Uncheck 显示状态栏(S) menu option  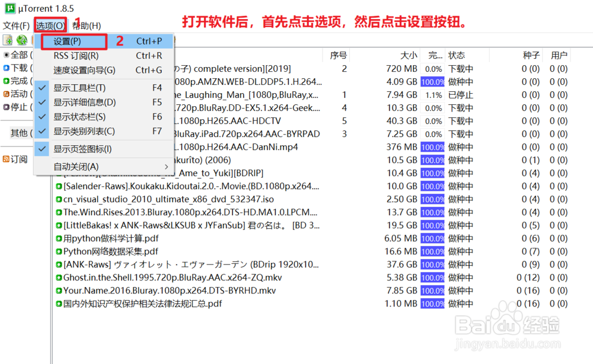104,117
